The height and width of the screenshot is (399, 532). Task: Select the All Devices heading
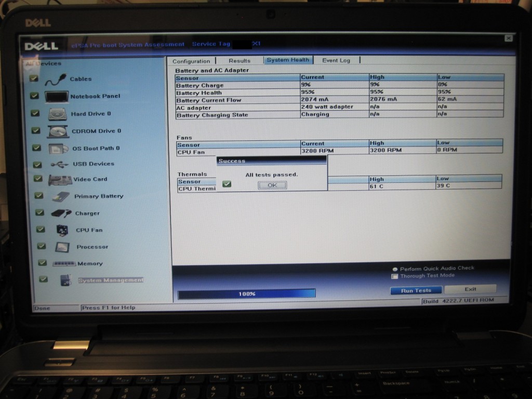pos(44,63)
